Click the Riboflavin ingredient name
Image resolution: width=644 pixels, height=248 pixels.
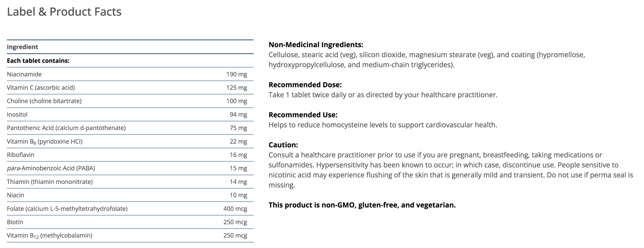click(x=20, y=155)
